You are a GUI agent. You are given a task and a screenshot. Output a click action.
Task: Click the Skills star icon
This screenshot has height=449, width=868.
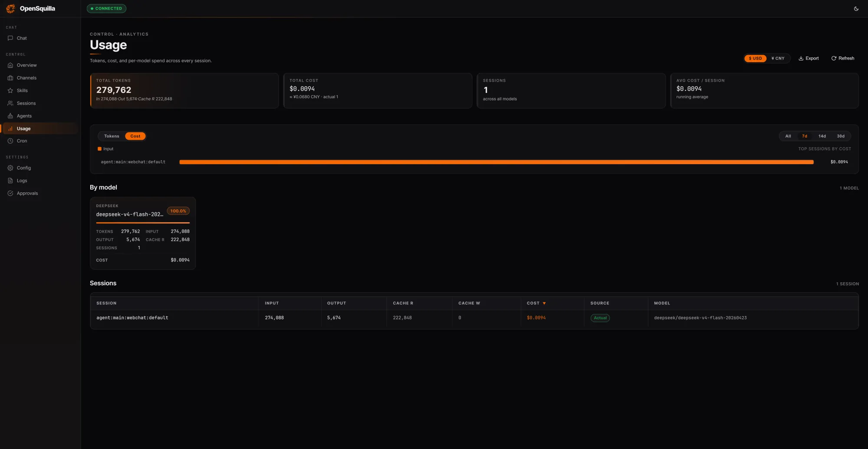10,90
